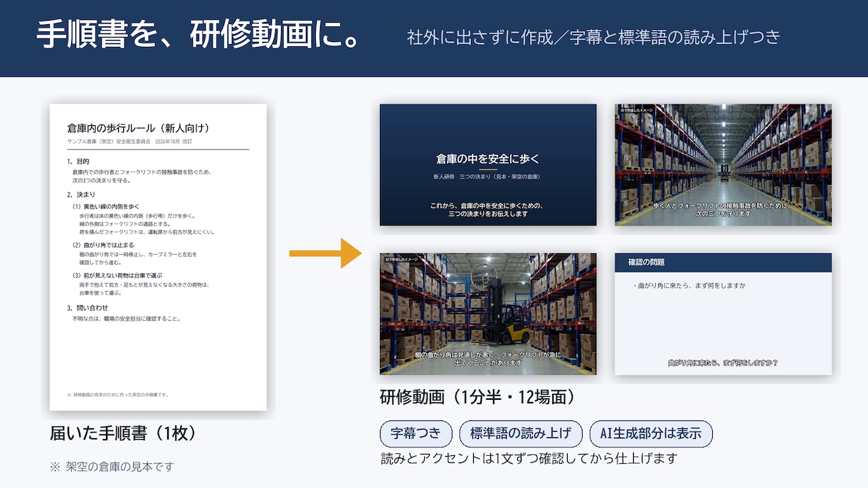Open the 届いた手順書 document page thumbnail
The width and height of the screenshot is (868, 488).
[x=158, y=257]
